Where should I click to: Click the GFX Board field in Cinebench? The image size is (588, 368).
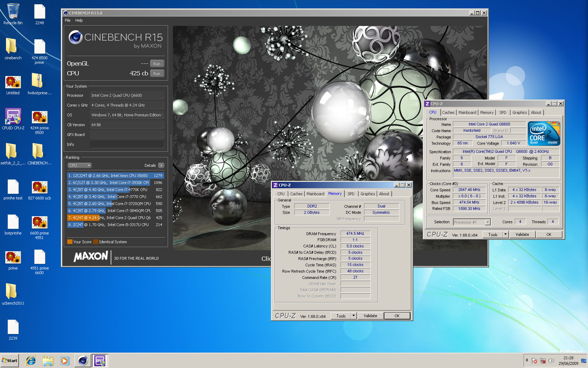[x=127, y=135]
